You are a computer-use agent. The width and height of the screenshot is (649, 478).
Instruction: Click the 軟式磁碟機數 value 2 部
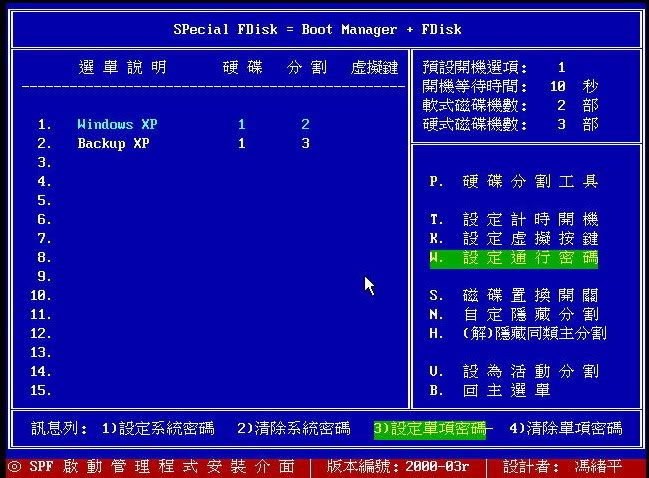point(578,105)
